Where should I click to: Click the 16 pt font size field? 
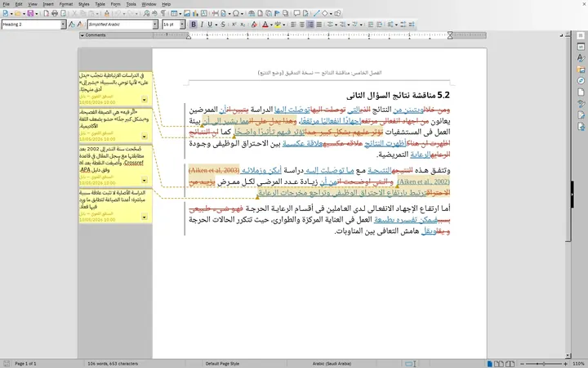171,25
